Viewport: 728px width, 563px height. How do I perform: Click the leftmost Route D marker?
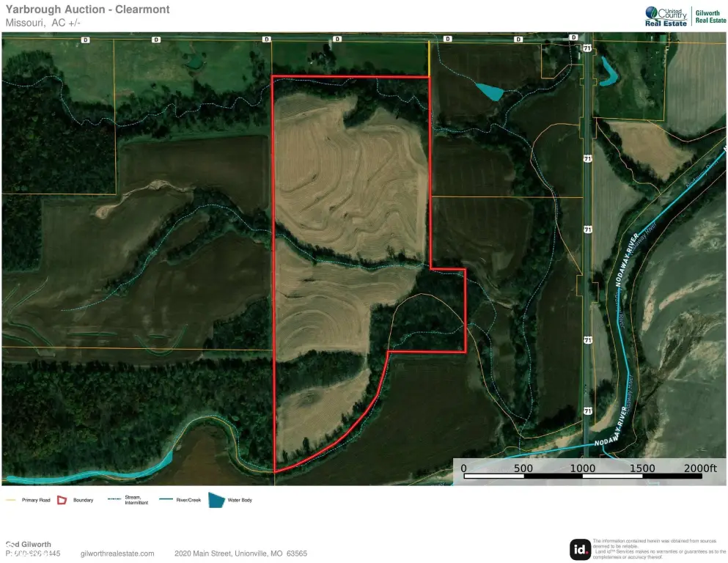[x=85, y=40]
